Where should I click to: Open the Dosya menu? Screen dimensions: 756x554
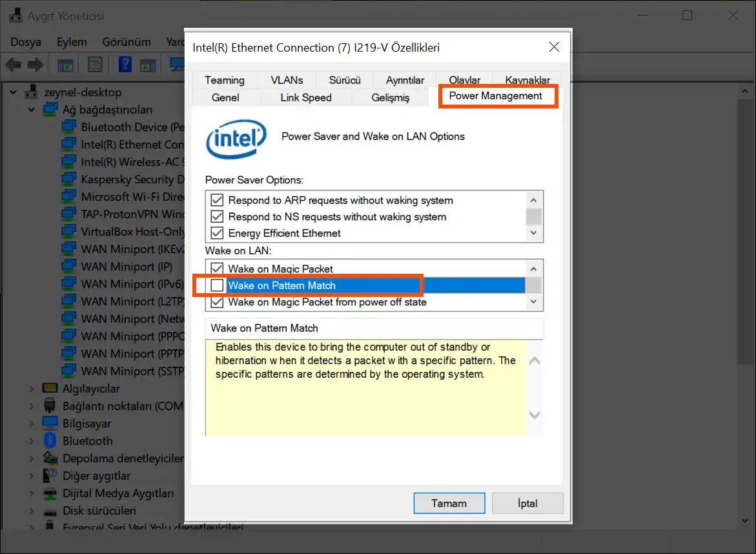tap(26, 42)
